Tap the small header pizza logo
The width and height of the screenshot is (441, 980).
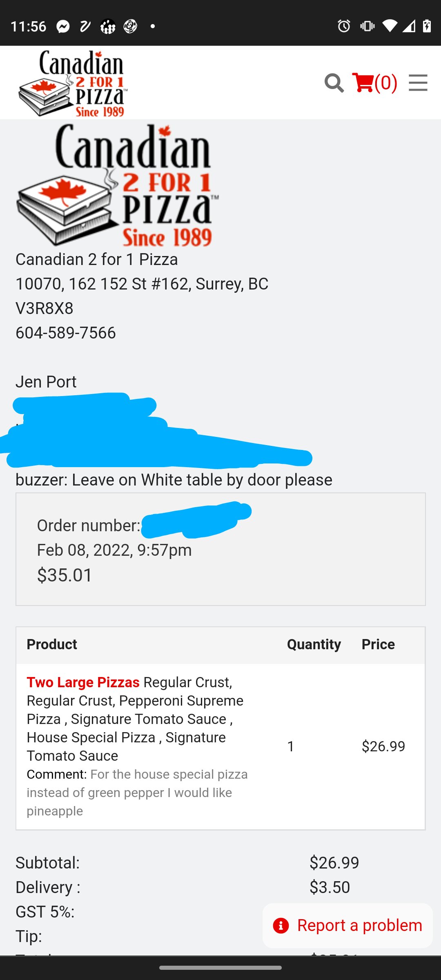coord(73,83)
